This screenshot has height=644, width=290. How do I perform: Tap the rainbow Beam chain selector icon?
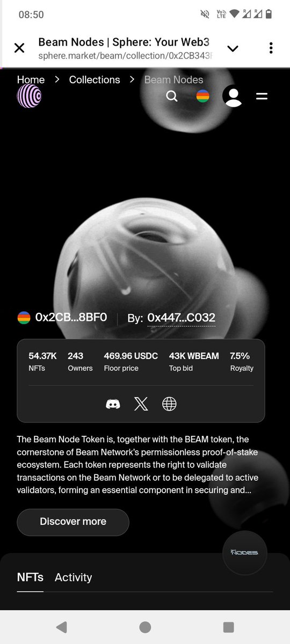202,96
